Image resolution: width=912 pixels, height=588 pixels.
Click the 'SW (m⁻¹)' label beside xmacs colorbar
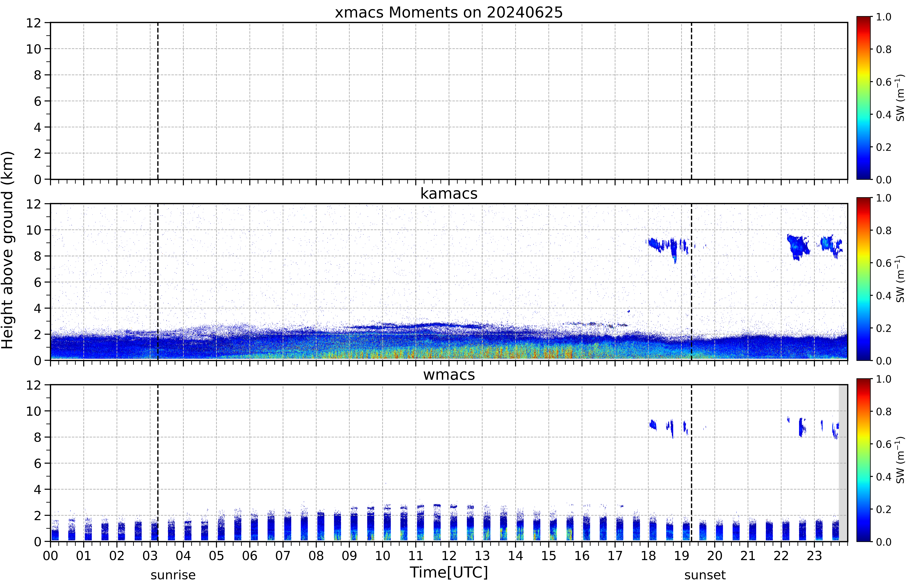click(900, 98)
